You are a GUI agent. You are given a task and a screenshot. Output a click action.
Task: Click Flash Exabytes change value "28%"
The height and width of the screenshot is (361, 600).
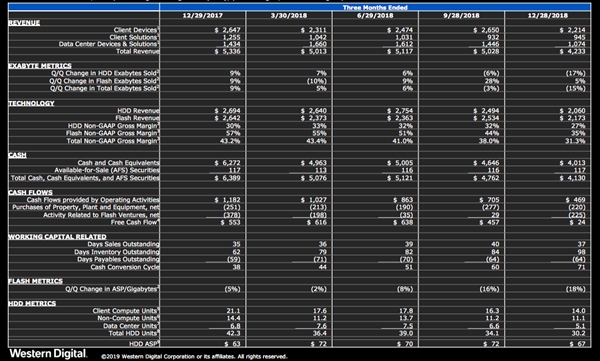coord(492,81)
